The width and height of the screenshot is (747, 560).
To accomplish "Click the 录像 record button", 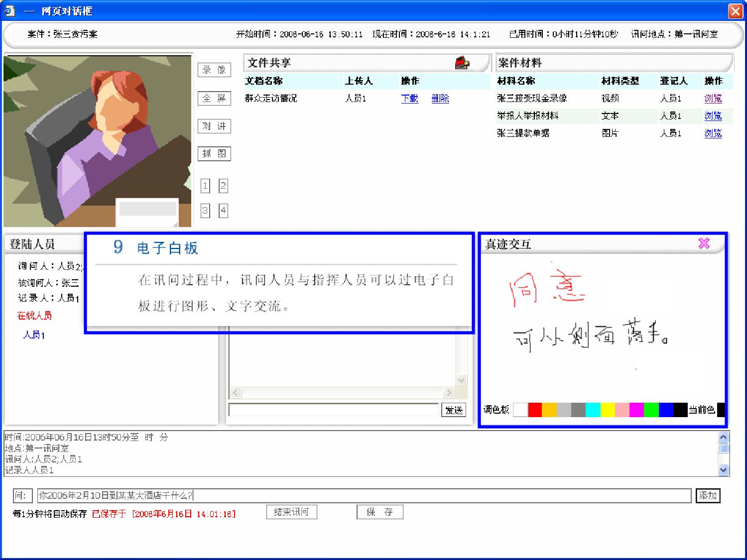I will point(214,70).
